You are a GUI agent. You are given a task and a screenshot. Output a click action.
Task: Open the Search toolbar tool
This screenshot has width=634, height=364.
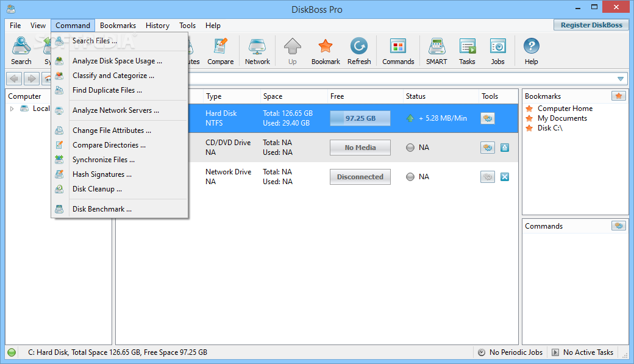[21, 51]
